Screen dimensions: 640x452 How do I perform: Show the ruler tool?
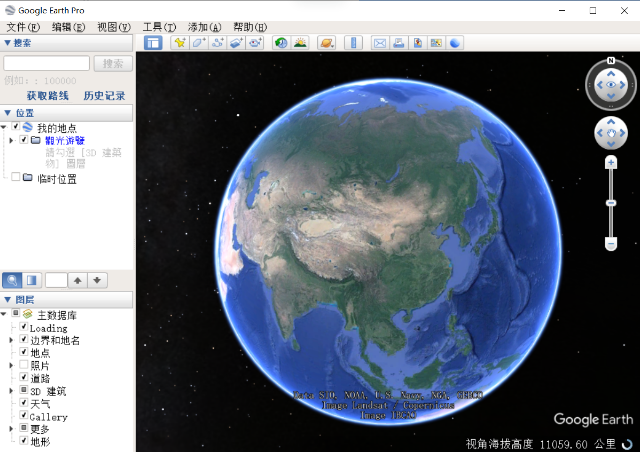[x=353, y=43]
